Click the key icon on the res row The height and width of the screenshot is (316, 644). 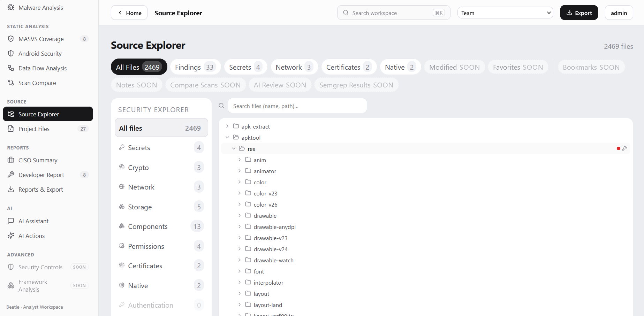(x=624, y=148)
